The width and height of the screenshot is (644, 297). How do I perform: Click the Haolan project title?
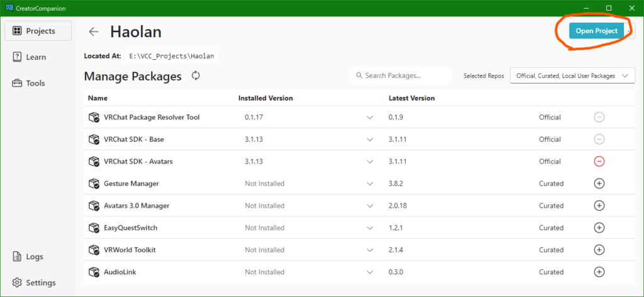point(136,31)
